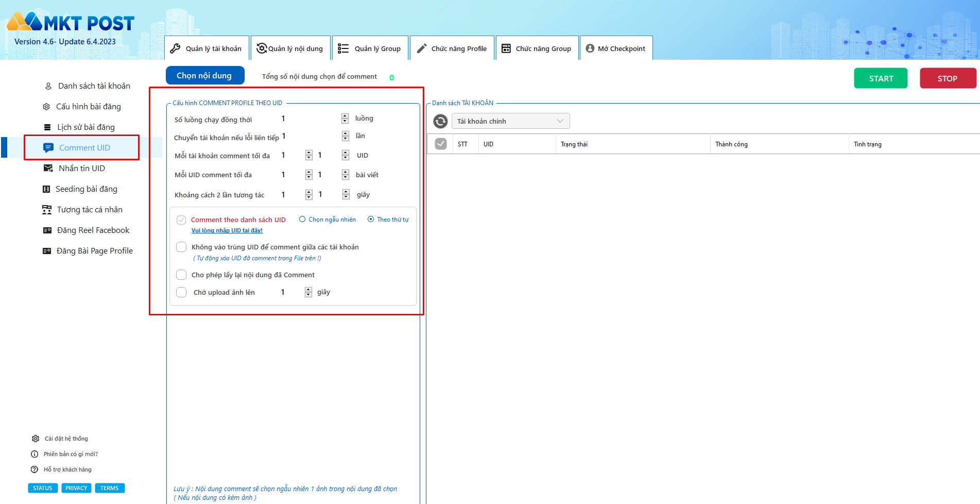Tick Không vào trùng UID checkbox
Image resolution: width=980 pixels, height=504 pixels.
click(181, 247)
